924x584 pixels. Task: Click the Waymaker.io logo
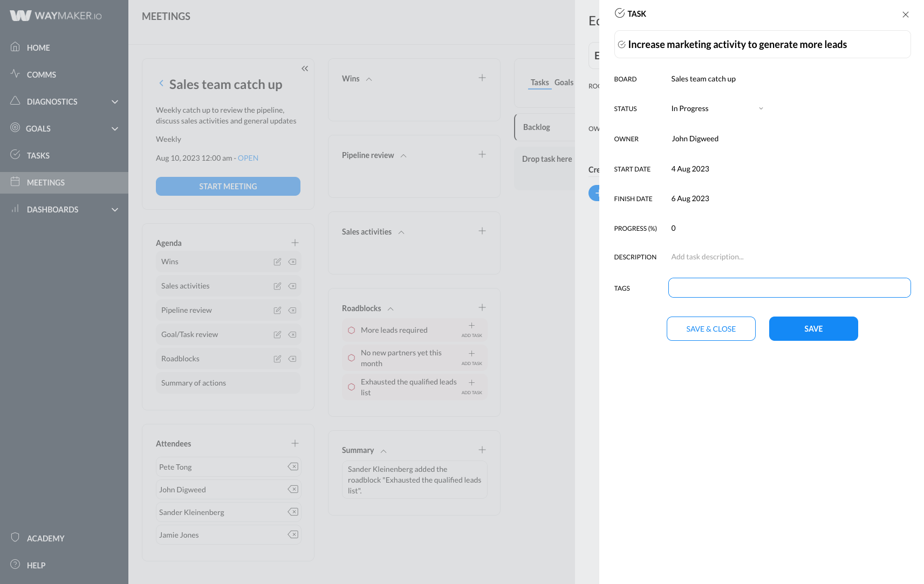(56, 16)
